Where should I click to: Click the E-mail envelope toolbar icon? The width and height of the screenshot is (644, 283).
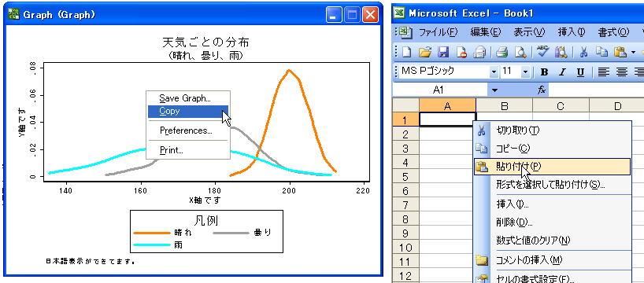480,52
